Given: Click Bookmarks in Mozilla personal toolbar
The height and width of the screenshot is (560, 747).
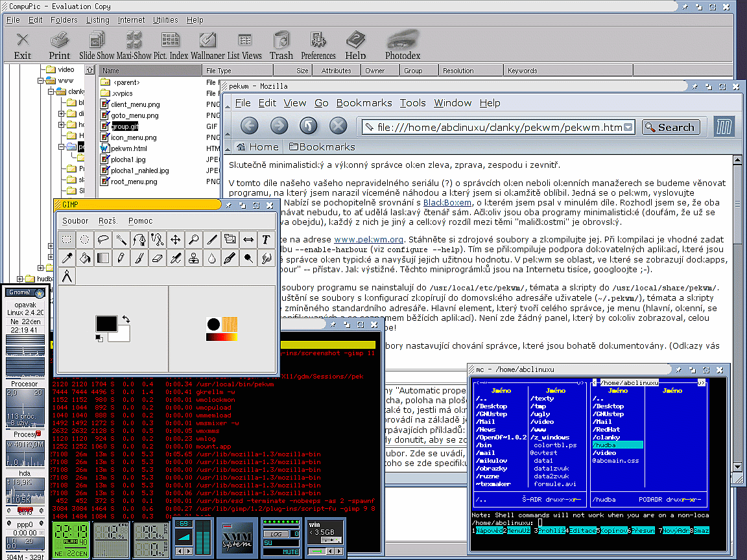Looking at the screenshot, I should 322,146.
